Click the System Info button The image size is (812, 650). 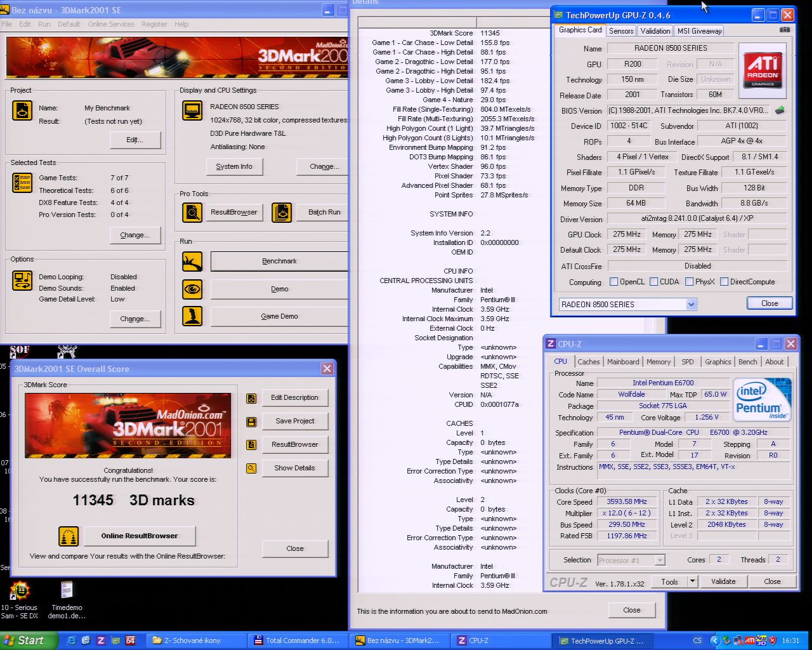click(x=234, y=166)
